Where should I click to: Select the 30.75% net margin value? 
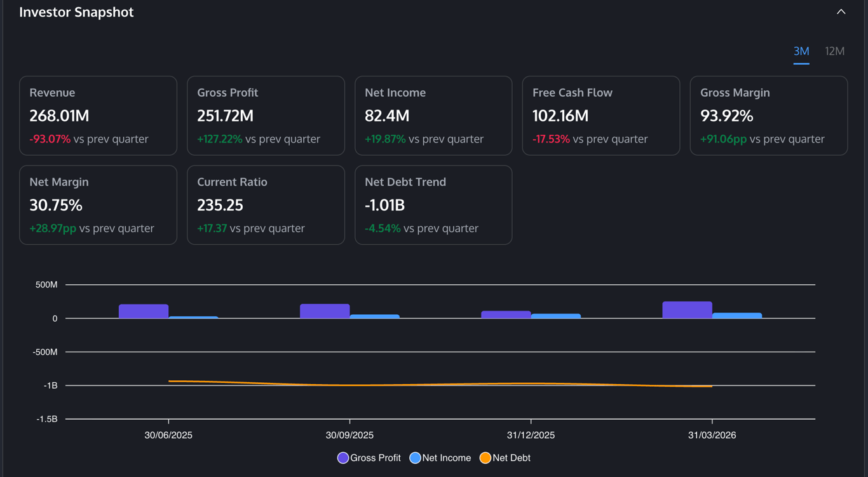[56, 205]
